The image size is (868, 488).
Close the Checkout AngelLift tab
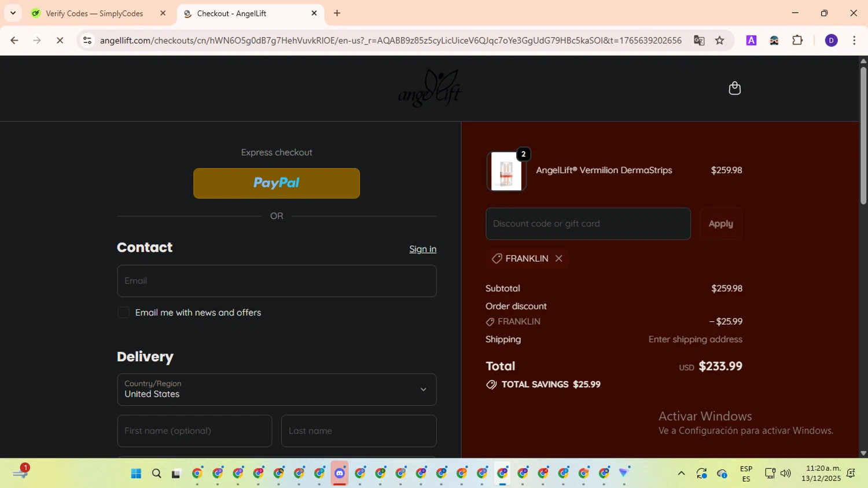click(x=314, y=13)
